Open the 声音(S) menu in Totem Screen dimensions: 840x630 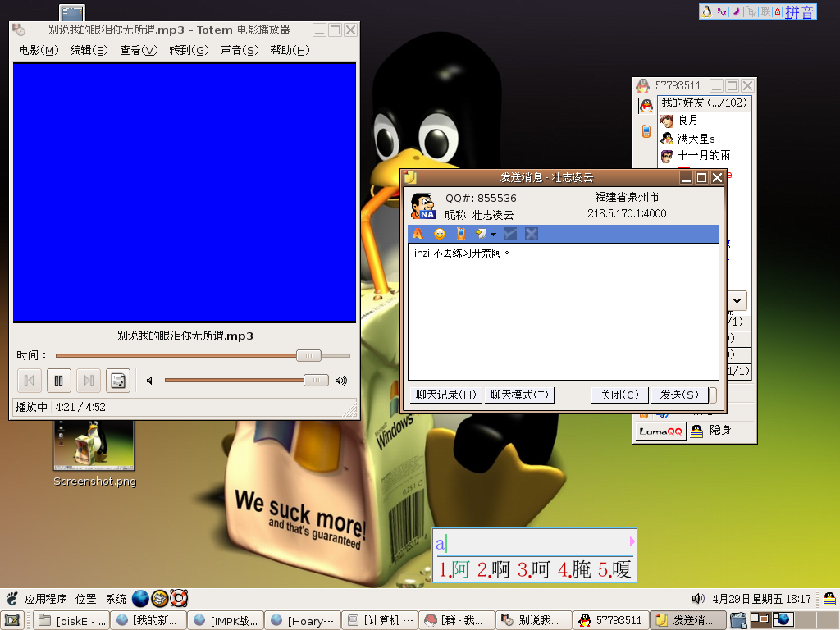240,50
